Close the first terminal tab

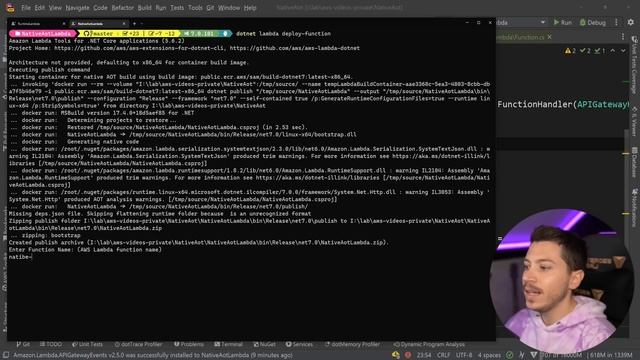(64, 24)
